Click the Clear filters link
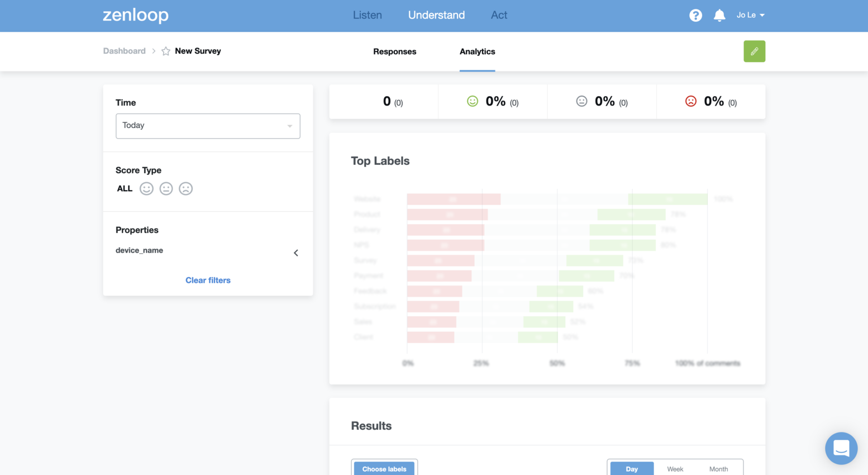The height and width of the screenshot is (475, 868). pos(207,280)
